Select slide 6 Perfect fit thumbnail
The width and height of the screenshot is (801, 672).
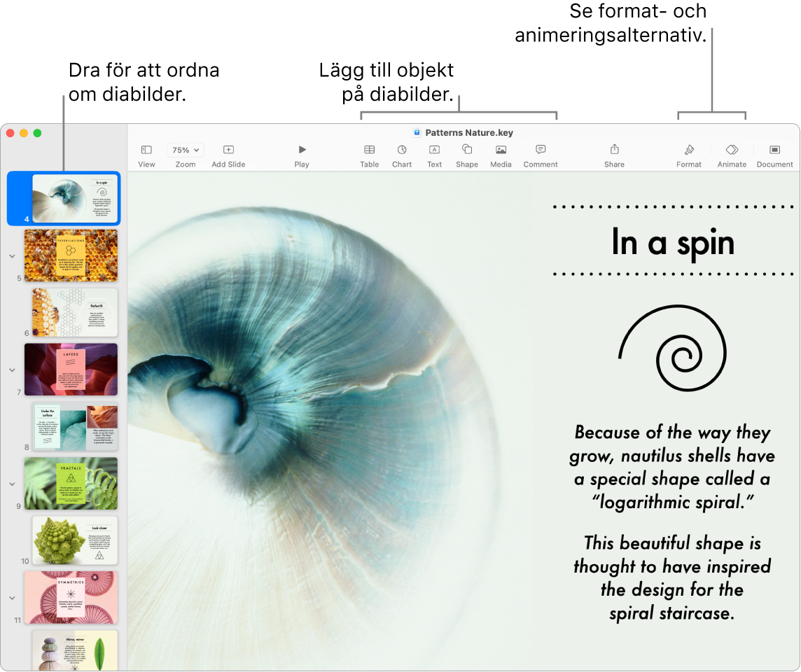pos(75,312)
